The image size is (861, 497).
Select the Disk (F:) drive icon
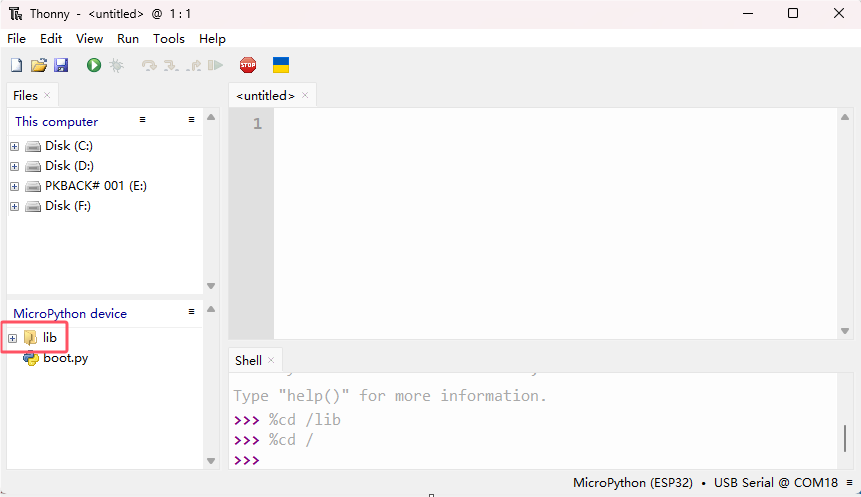33,206
